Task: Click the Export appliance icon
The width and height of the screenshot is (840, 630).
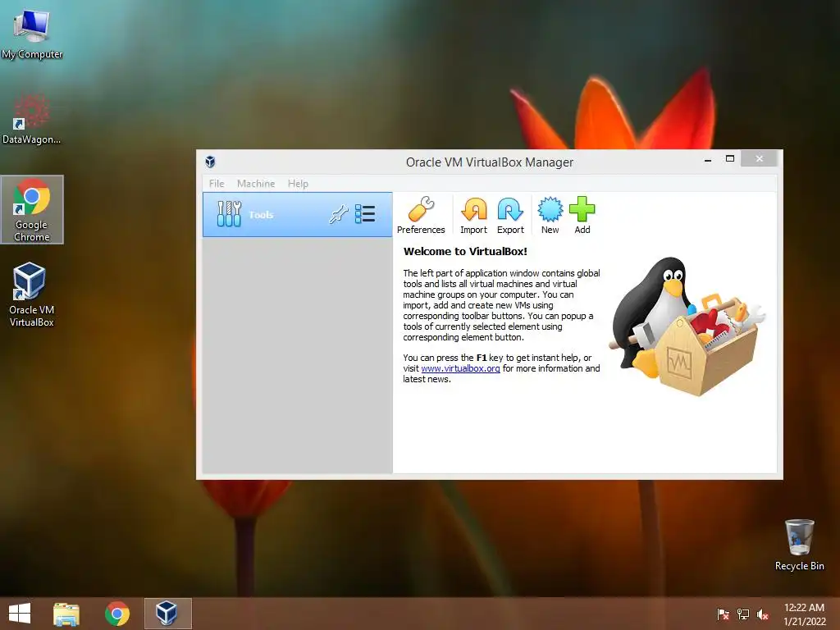Action: pos(510,209)
